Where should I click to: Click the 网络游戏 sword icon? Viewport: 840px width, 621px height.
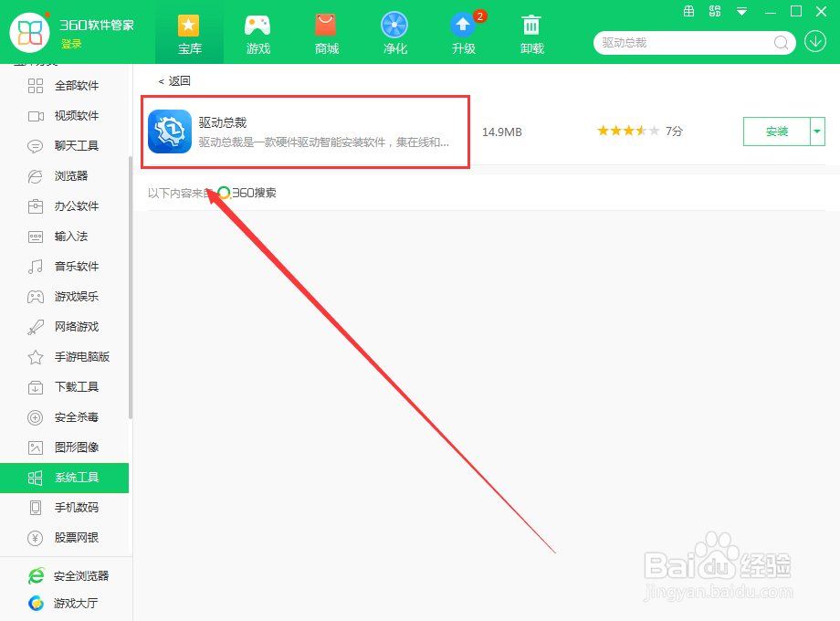click(36, 327)
